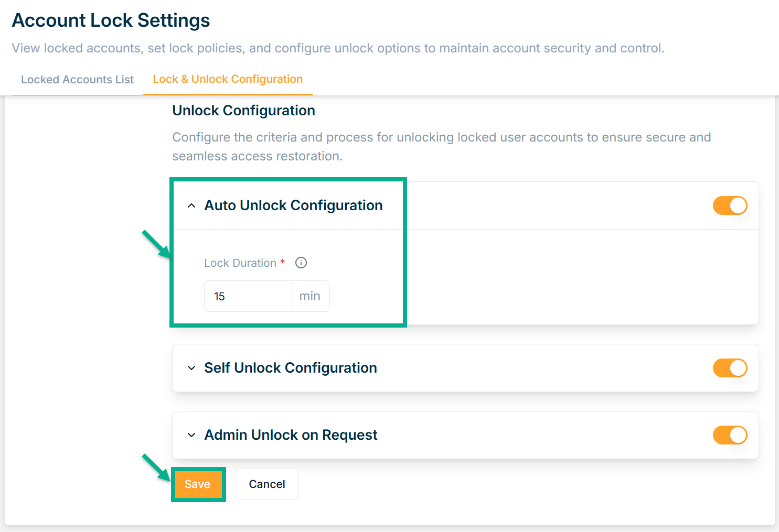Viewport: 779px width, 532px height.
Task: Click the red required asterisk by Lock Duration
Action: coord(283,261)
